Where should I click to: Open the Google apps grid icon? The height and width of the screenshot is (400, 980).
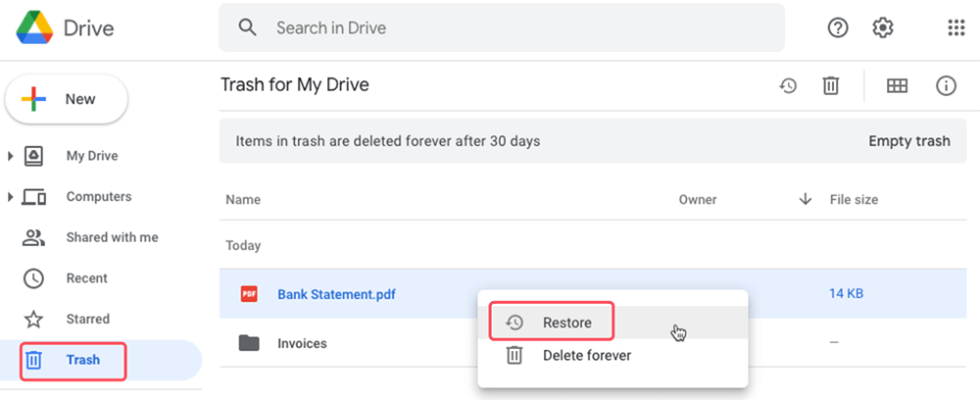(x=956, y=27)
